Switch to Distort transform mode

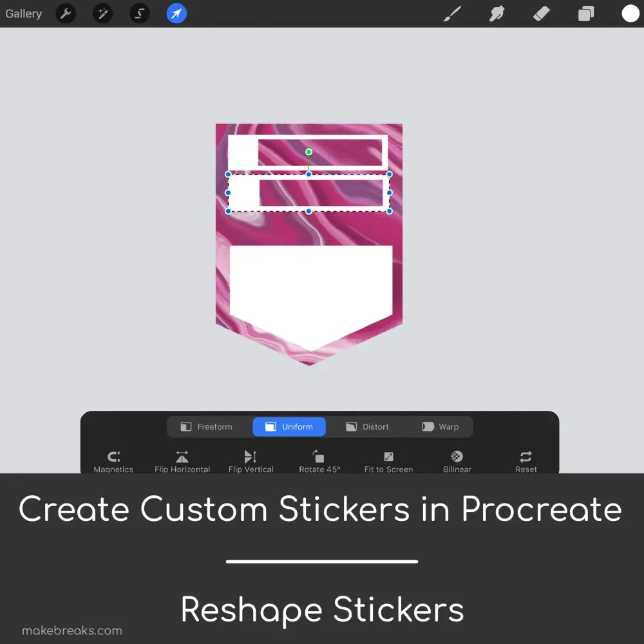coord(367,427)
